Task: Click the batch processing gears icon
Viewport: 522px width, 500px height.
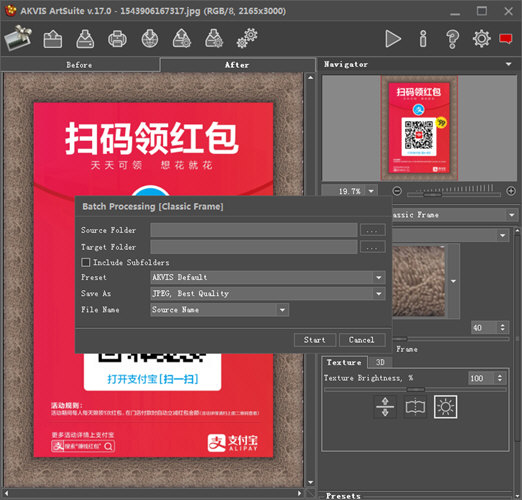Action: [x=247, y=39]
